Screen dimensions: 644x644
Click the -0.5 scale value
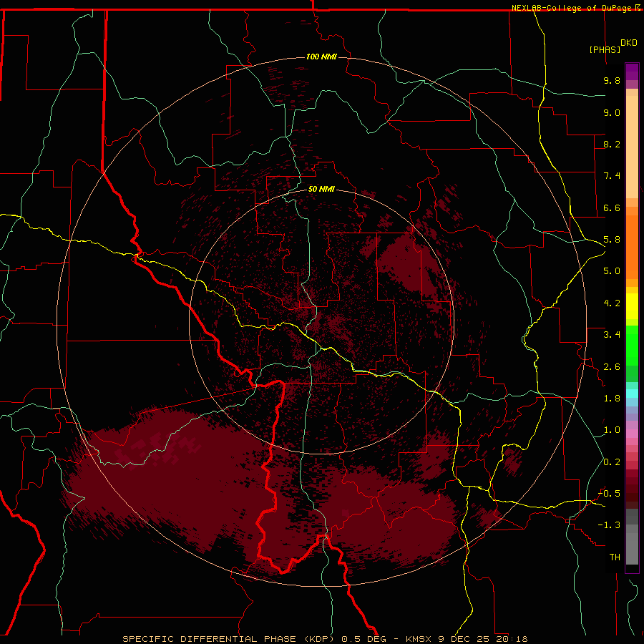coord(610,494)
